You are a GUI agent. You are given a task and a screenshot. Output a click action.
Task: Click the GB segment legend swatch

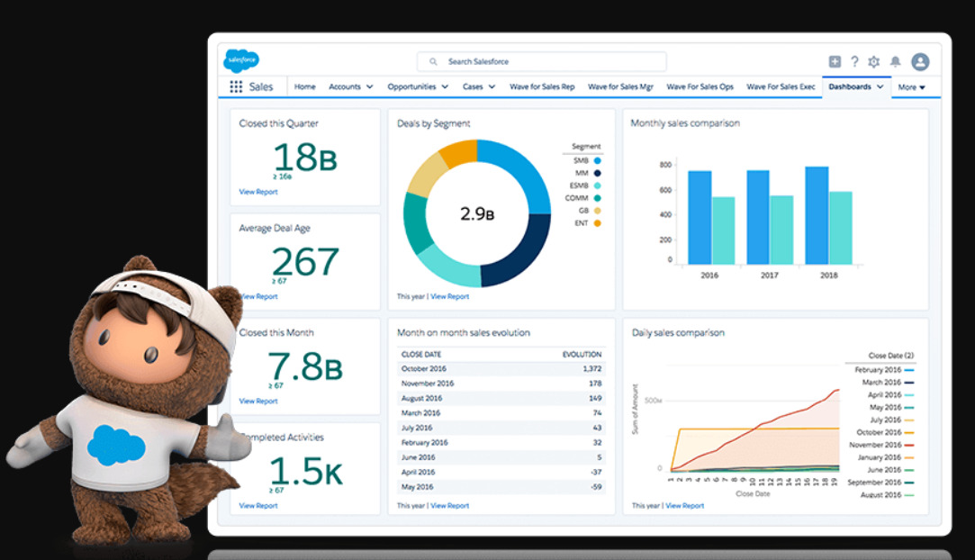598,211
